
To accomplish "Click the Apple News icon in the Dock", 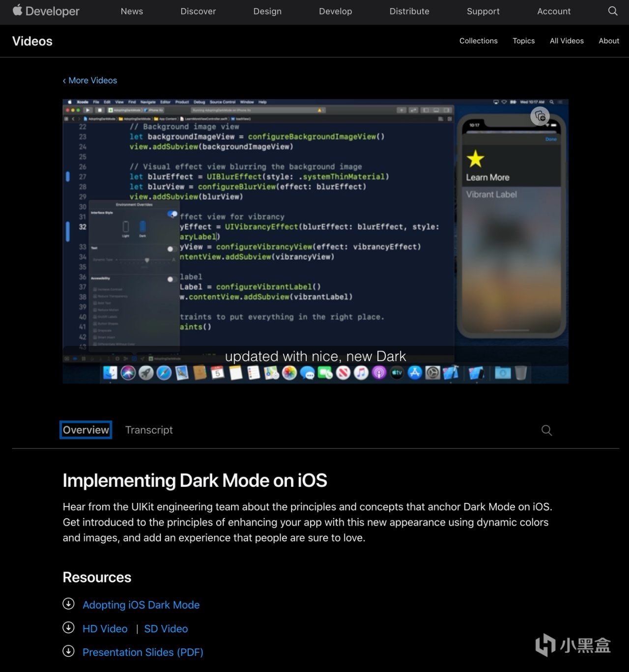I will click(343, 373).
